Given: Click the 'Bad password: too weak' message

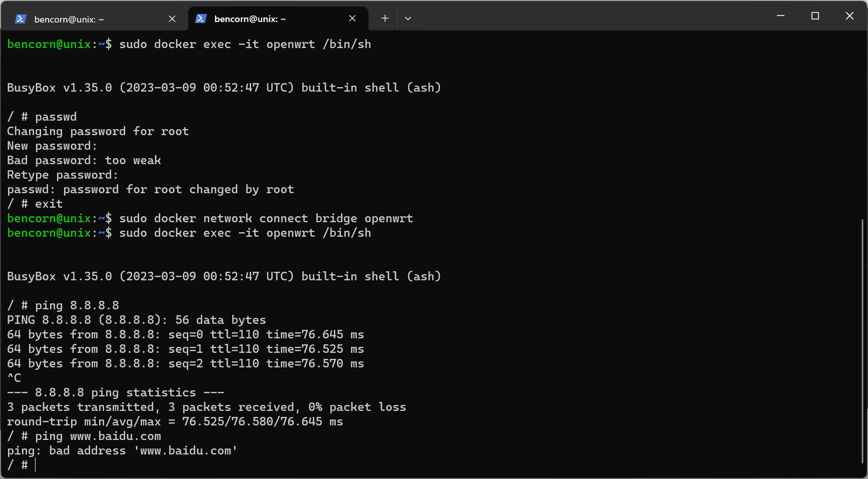Looking at the screenshot, I should pos(84,160).
